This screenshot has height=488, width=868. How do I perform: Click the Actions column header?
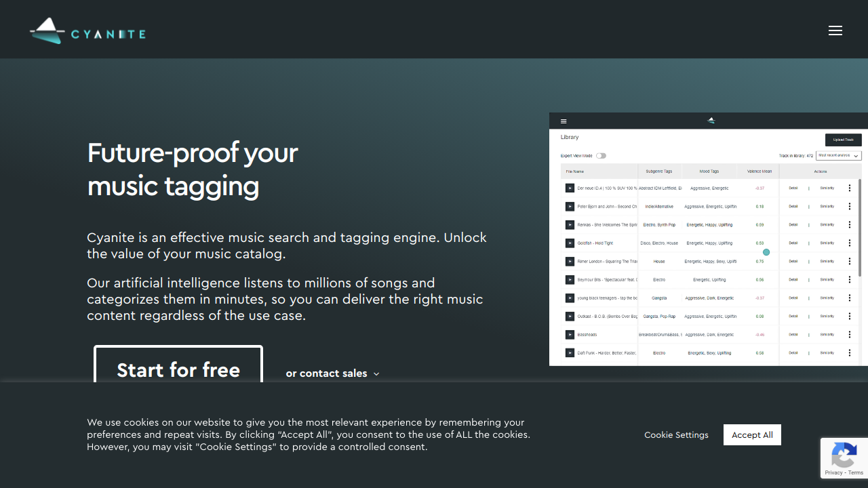point(821,171)
